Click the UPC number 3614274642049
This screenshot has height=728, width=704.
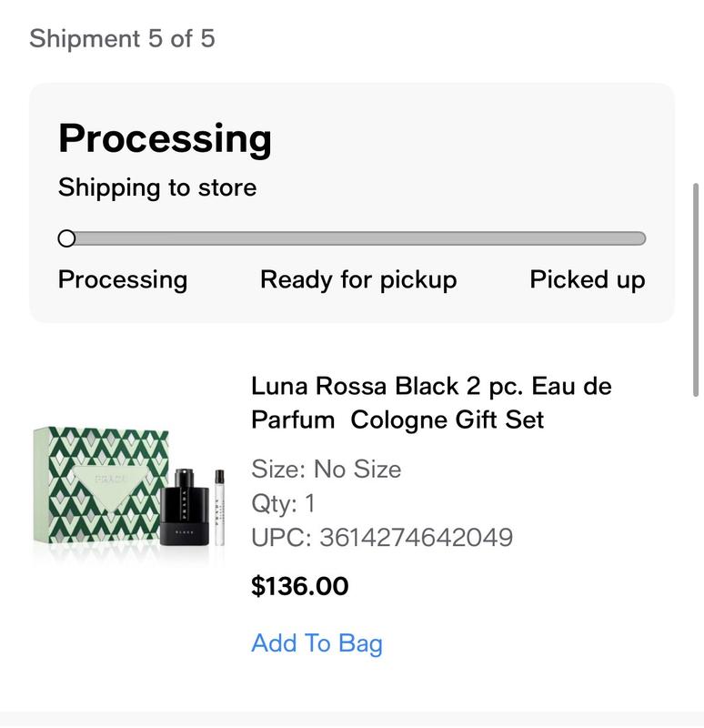tap(382, 538)
